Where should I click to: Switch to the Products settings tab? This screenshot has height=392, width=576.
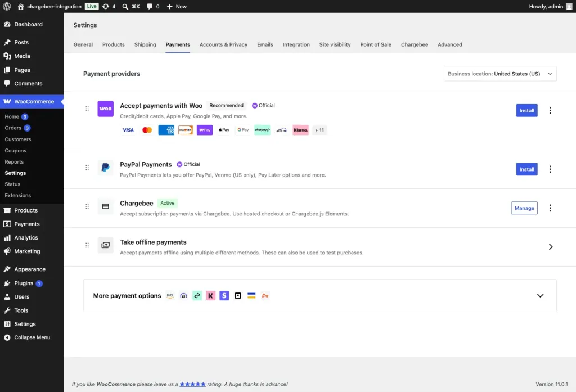[x=114, y=44]
